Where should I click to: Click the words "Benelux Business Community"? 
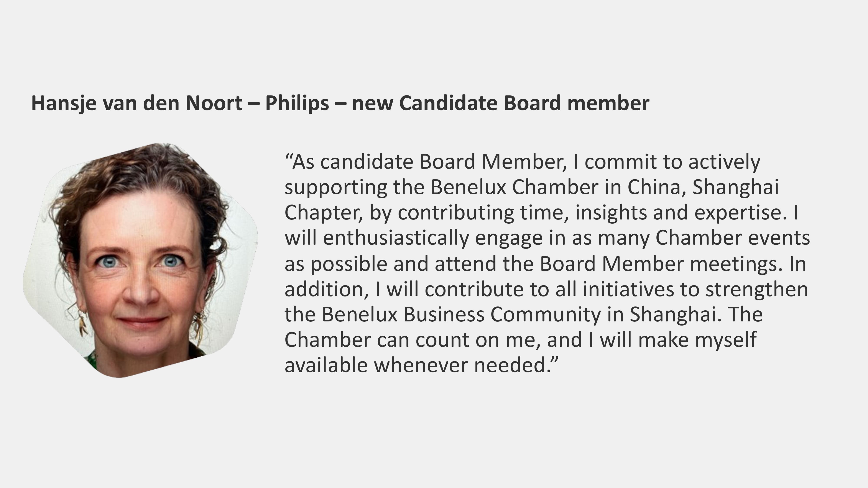click(x=461, y=314)
